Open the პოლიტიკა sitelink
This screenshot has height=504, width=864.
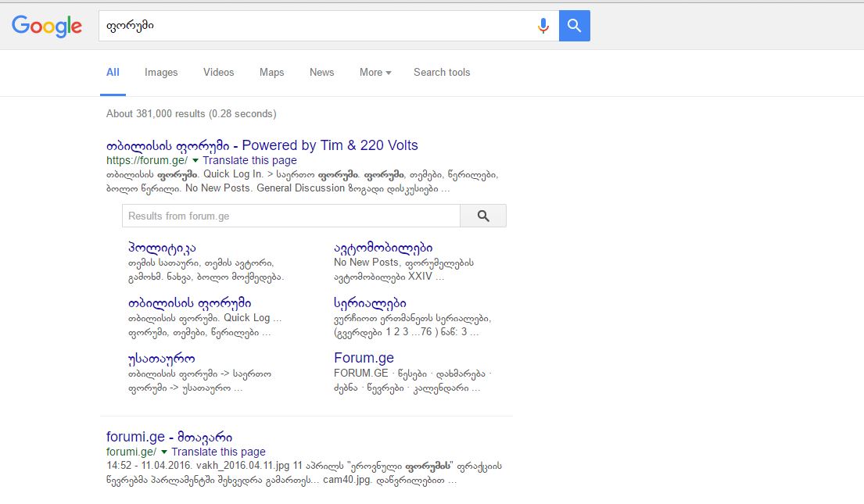point(162,248)
